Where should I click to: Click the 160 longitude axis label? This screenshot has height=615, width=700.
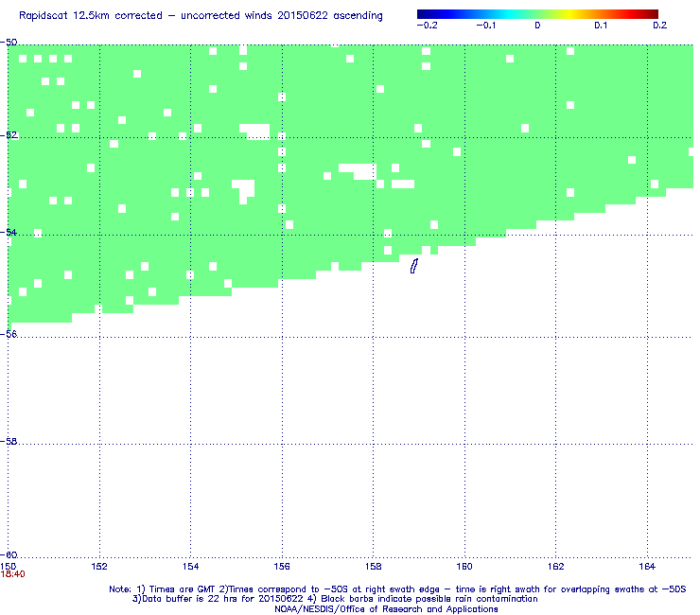coord(464,567)
